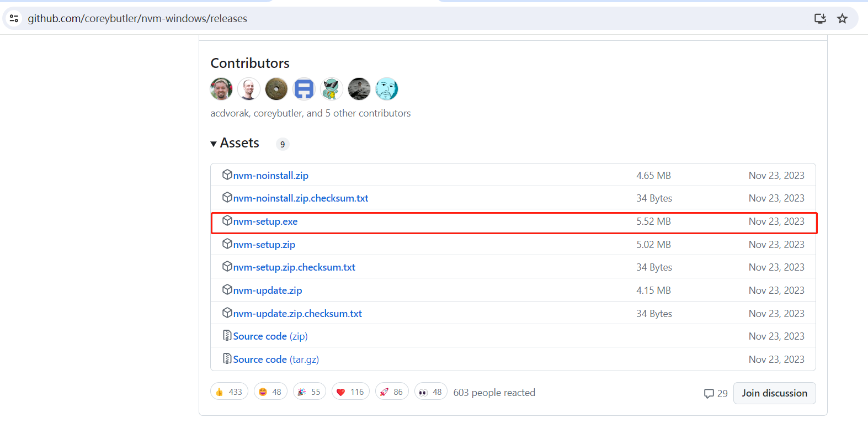This screenshot has height=428, width=868.
Task: Click the laugh reaction with 48
Action: click(270, 392)
